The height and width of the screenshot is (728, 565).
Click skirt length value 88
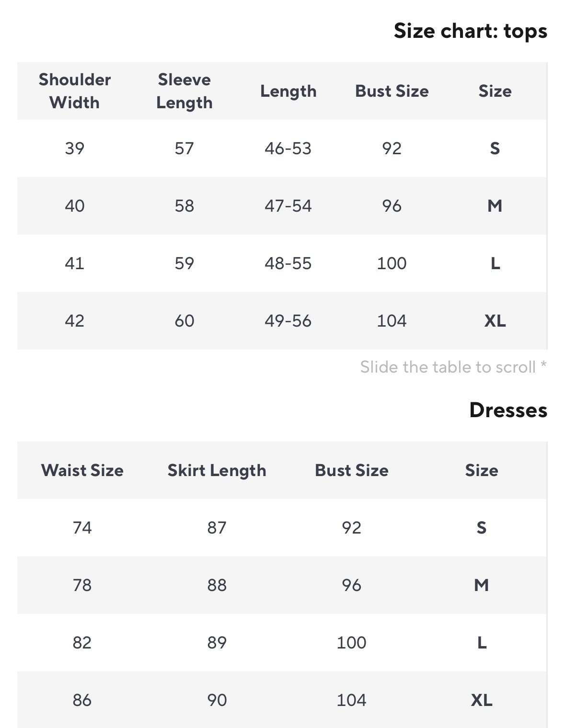point(217,585)
